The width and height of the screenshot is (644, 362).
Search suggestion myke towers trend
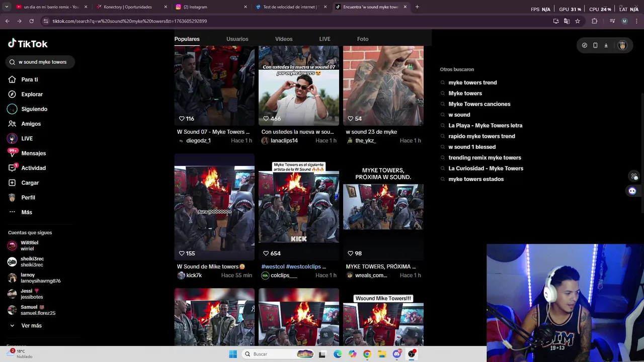coord(472,82)
